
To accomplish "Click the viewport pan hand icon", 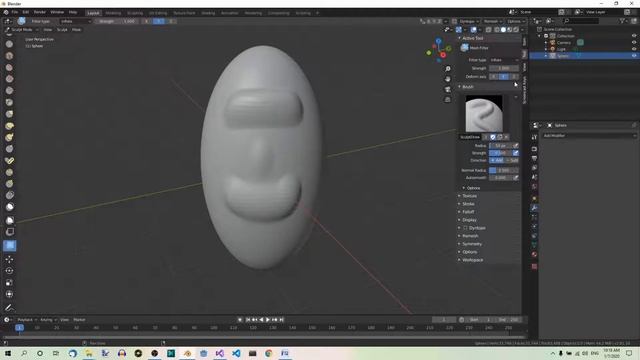I will [x=448, y=79].
